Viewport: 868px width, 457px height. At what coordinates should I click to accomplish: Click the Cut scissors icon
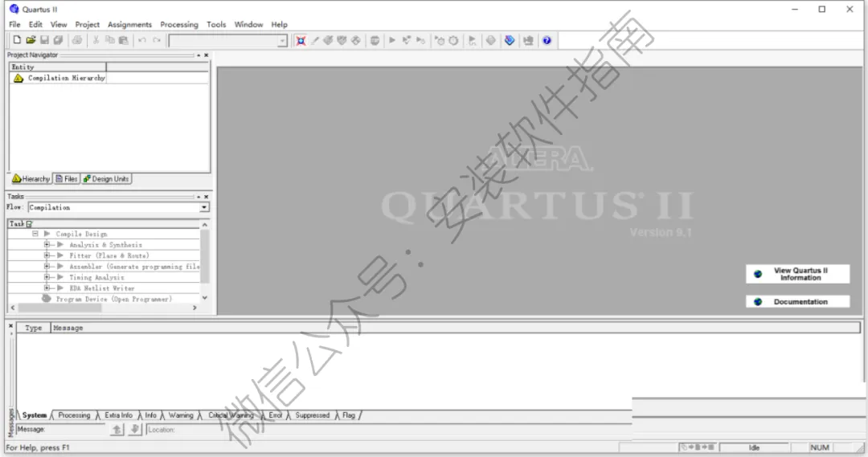point(96,40)
